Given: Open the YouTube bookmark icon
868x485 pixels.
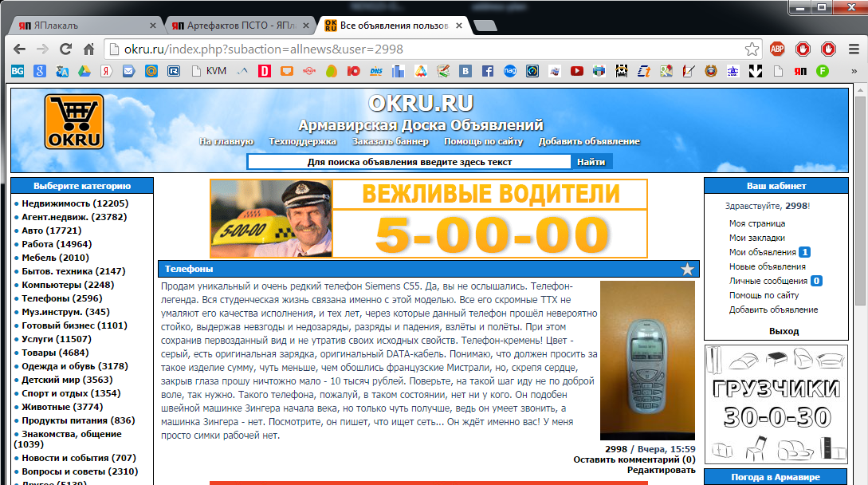Looking at the screenshot, I should (575, 71).
